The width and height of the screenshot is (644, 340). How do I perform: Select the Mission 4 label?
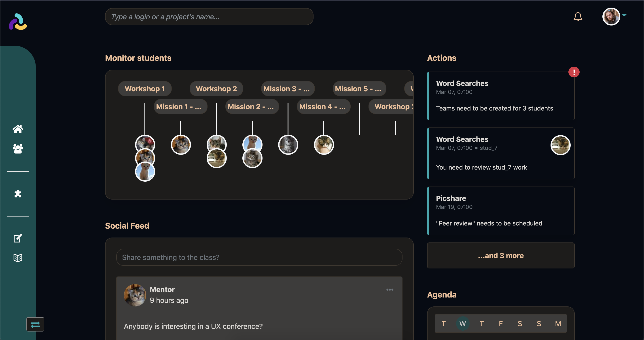[x=324, y=106]
